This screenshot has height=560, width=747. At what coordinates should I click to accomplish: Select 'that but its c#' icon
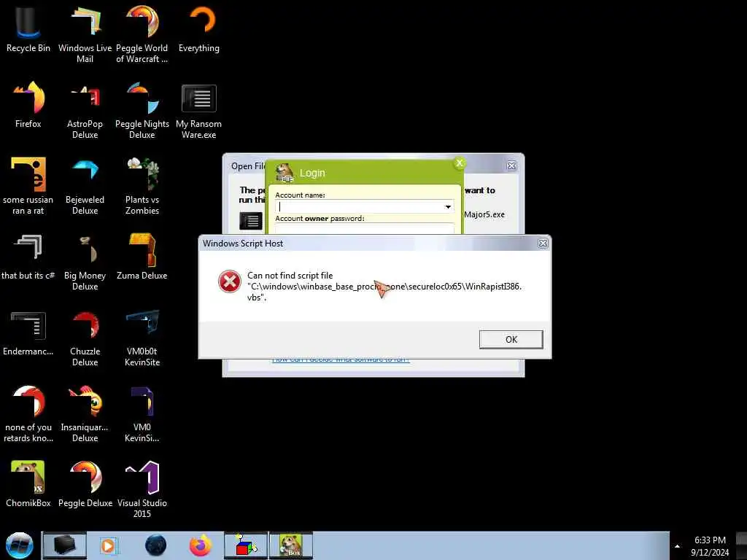coord(28,257)
